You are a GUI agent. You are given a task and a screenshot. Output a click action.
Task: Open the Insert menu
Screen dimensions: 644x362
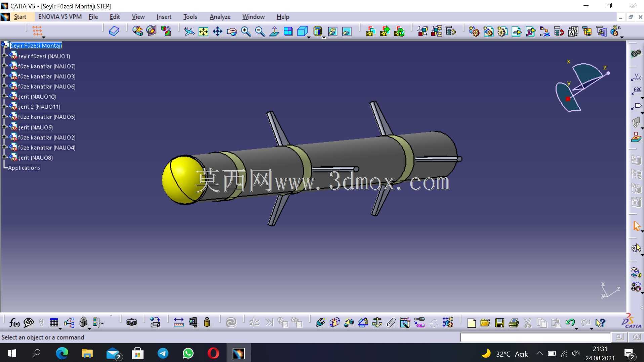click(164, 17)
